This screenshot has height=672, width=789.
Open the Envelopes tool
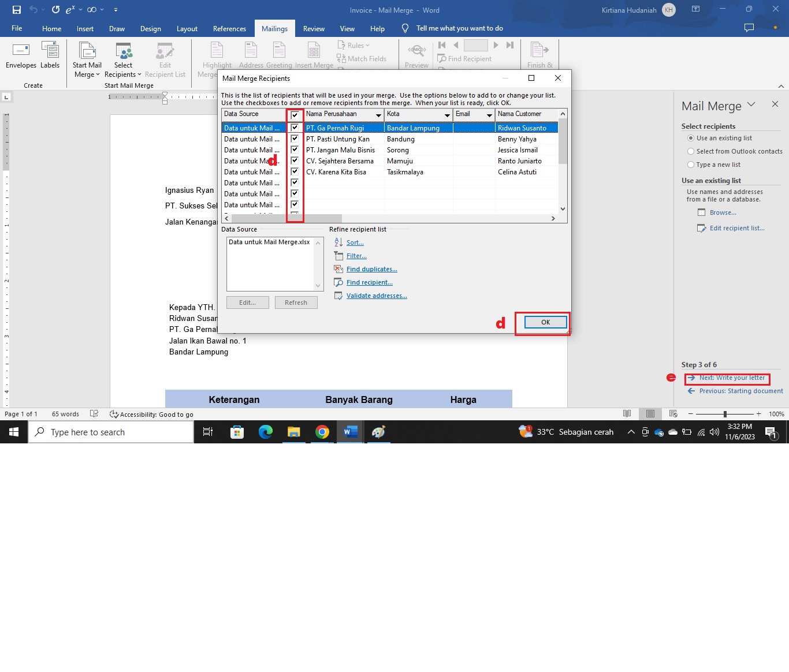tap(21, 55)
